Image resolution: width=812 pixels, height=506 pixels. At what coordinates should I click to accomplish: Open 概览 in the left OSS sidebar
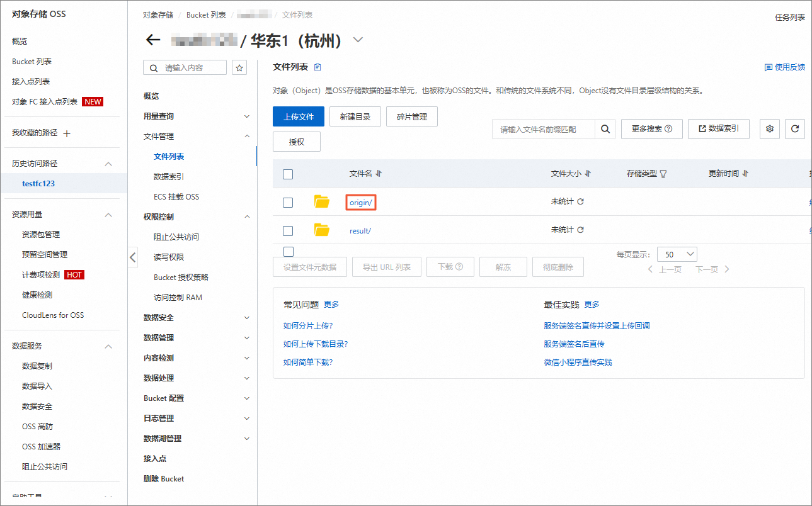tap(20, 42)
